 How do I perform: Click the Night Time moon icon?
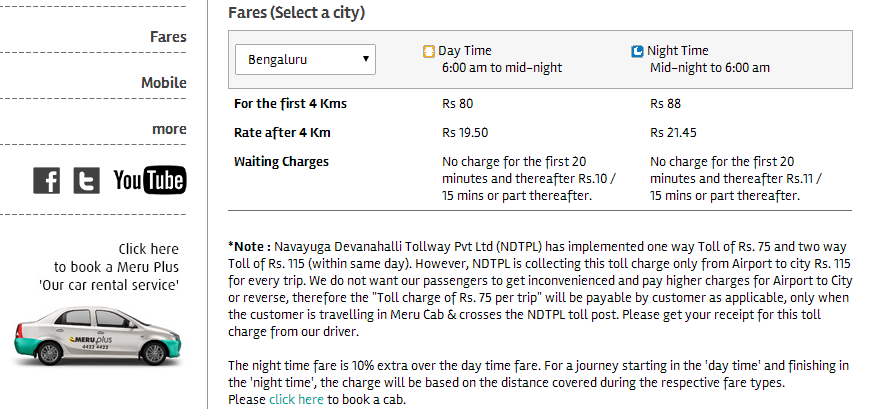click(637, 51)
